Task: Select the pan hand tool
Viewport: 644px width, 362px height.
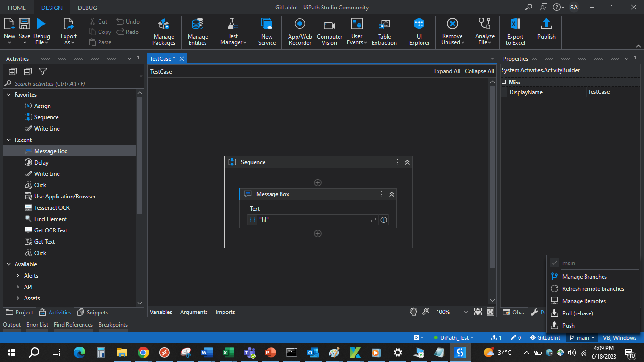Action: [x=413, y=312]
